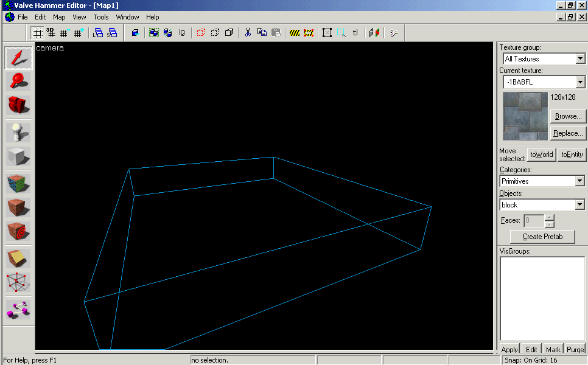Select the Apply Current Texture brick tool
This screenshot has height=365, width=588.
(18, 207)
